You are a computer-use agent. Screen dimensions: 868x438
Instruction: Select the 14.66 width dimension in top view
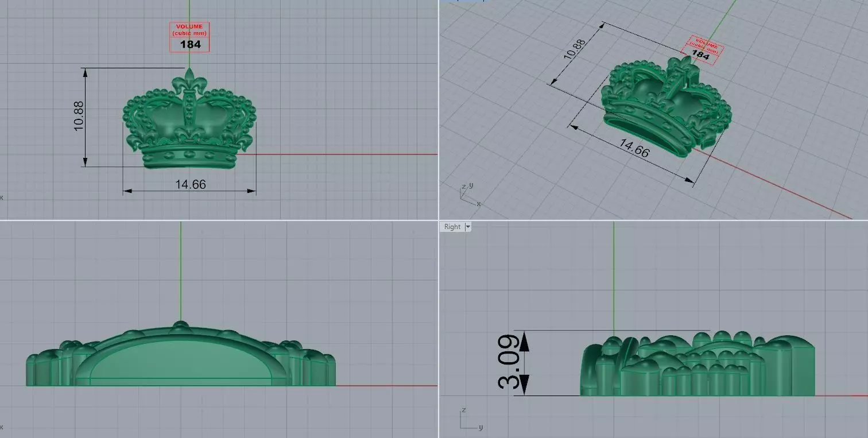[x=191, y=184]
